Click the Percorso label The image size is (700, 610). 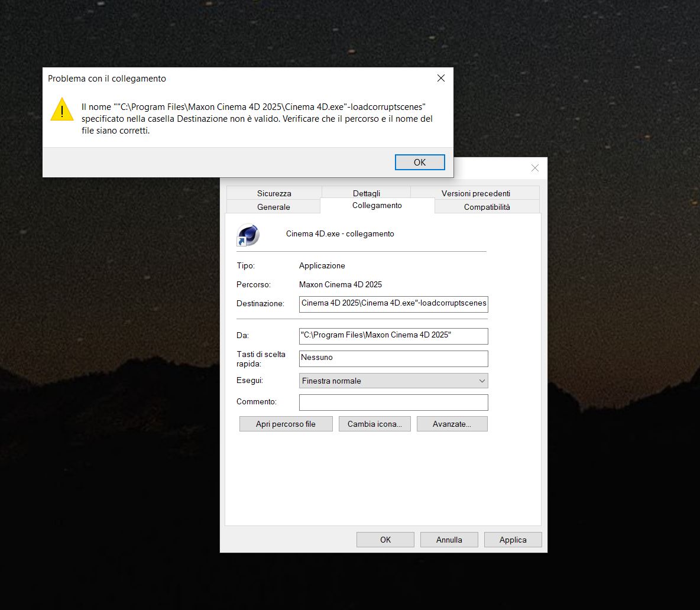[254, 284]
